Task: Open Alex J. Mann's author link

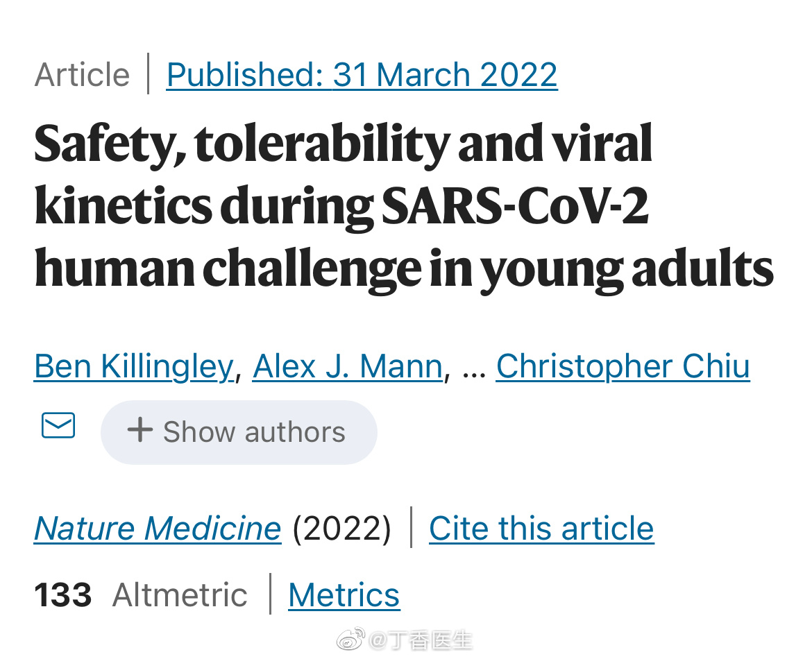Action: click(348, 366)
